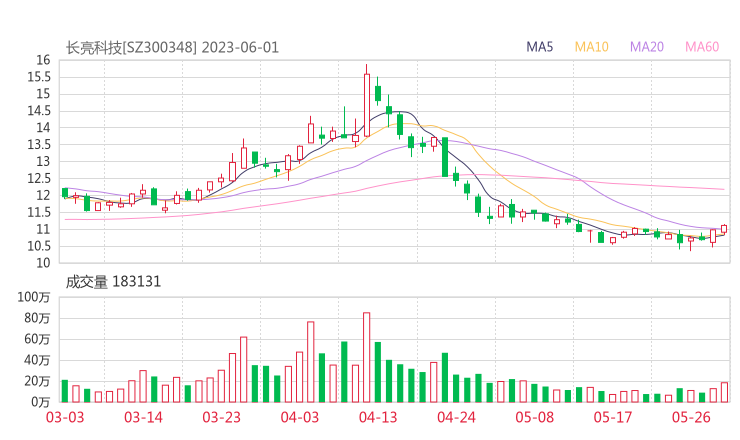The height and width of the screenshot is (440, 740).
Task: Click the 04-03 date axis label
Action: click(x=300, y=417)
